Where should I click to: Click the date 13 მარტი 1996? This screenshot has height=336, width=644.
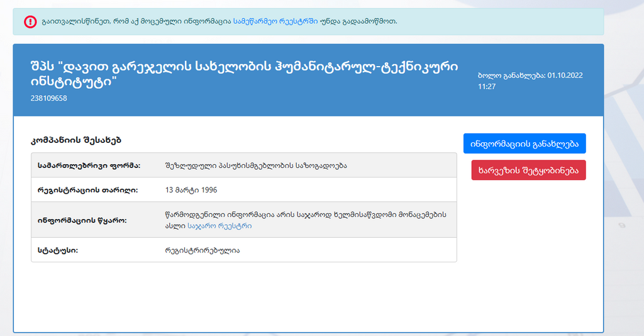coord(191,190)
